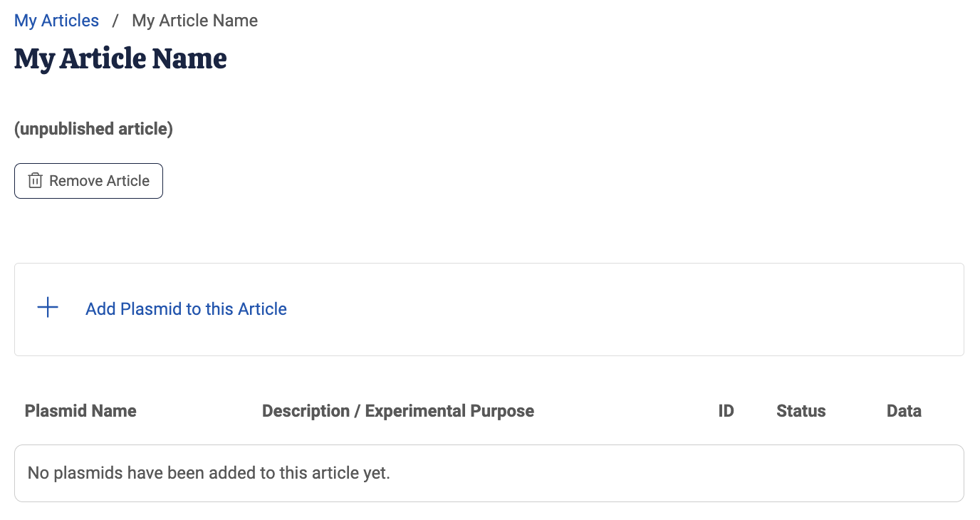Click the My Article Name page heading
This screenshot has height=520, width=980.
(120, 58)
